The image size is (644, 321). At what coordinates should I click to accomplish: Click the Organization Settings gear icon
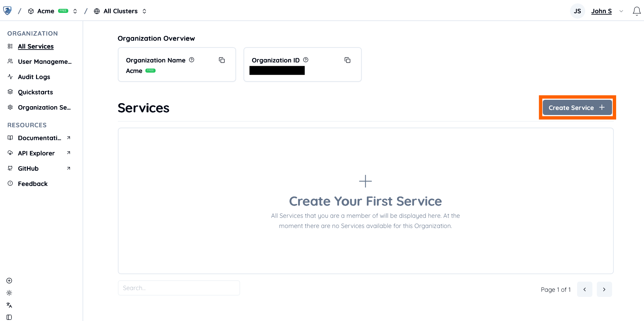click(x=10, y=107)
